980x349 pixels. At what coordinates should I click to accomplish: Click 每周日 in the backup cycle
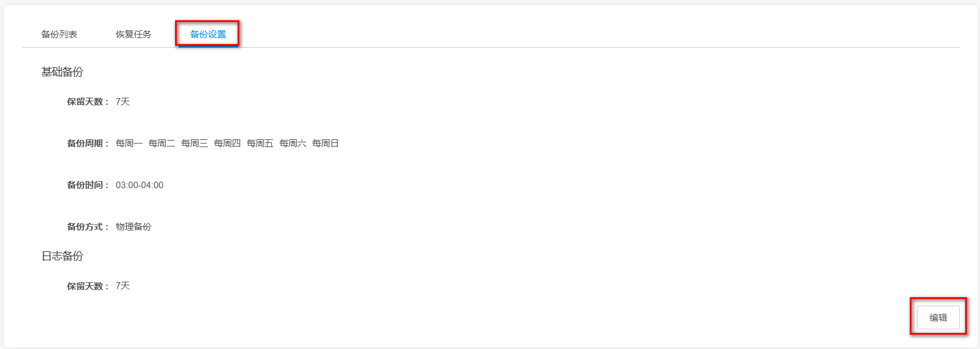click(x=325, y=144)
